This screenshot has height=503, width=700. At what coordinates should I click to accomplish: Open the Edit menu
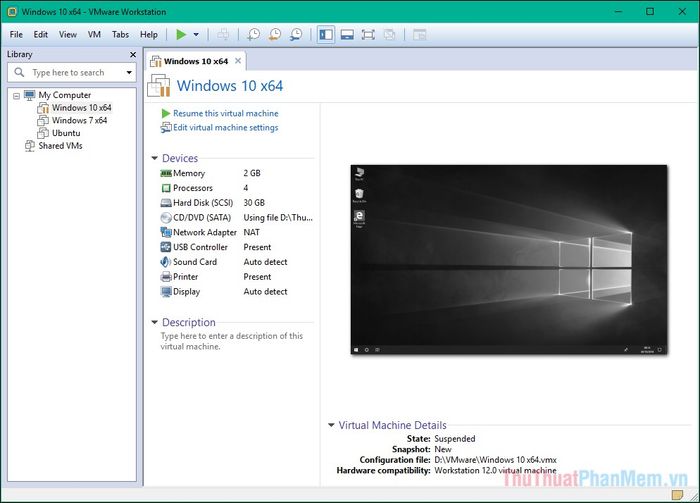pos(41,34)
